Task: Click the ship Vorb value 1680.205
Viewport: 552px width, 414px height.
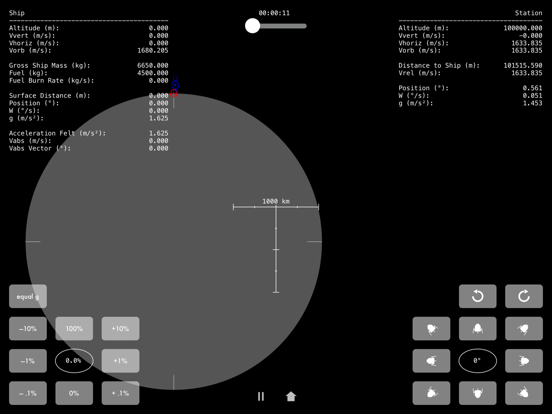Action: (x=153, y=51)
